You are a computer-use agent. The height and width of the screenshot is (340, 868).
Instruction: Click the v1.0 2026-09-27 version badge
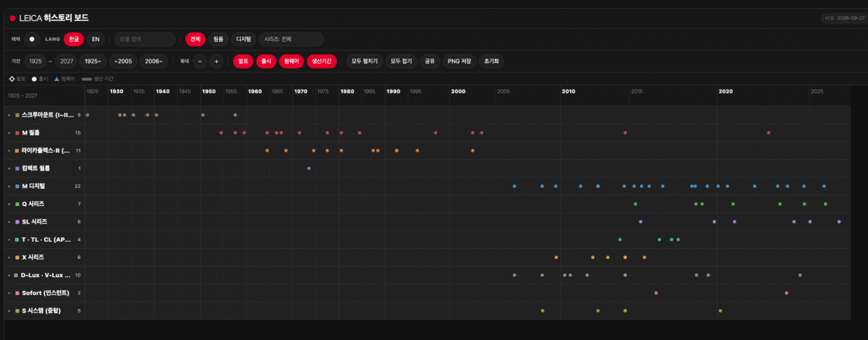(x=843, y=18)
